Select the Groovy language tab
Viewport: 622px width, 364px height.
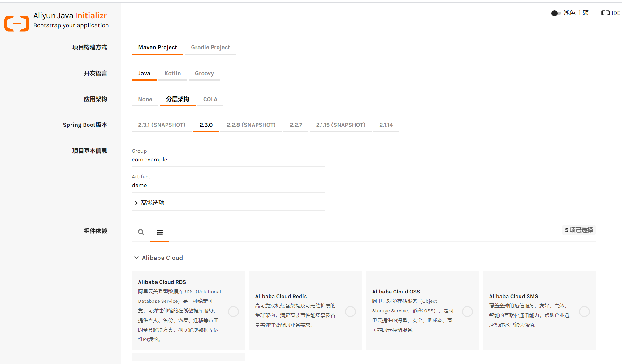[204, 73]
